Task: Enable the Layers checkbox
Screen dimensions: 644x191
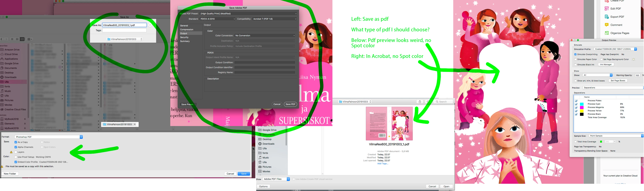Action: (16, 152)
